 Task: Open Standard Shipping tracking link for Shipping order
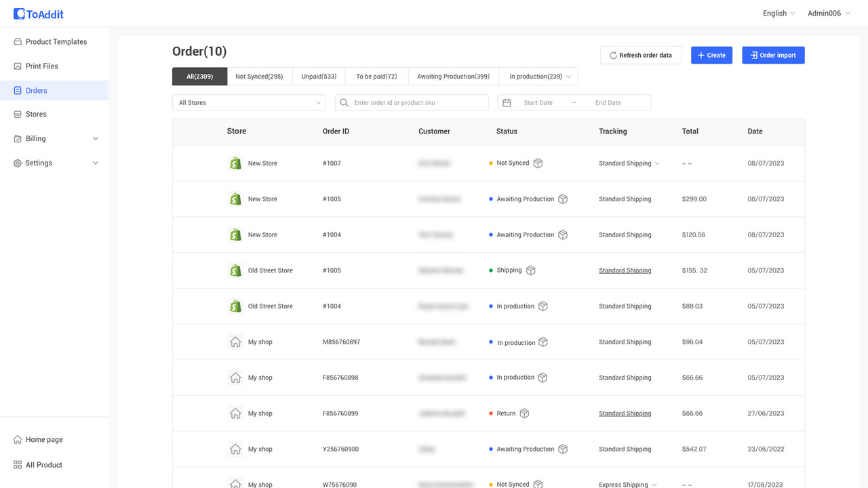click(x=625, y=270)
